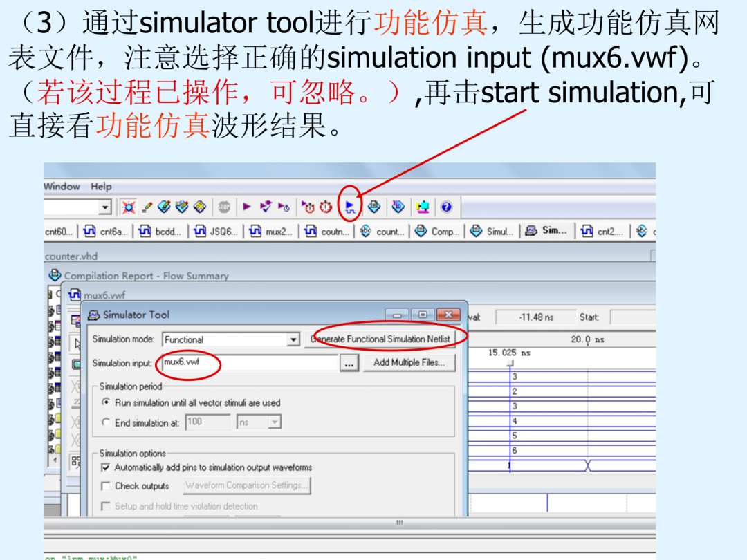Switch to the bold Sim... tab
The width and height of the screenshot is (747, 560).
[547, 231]
